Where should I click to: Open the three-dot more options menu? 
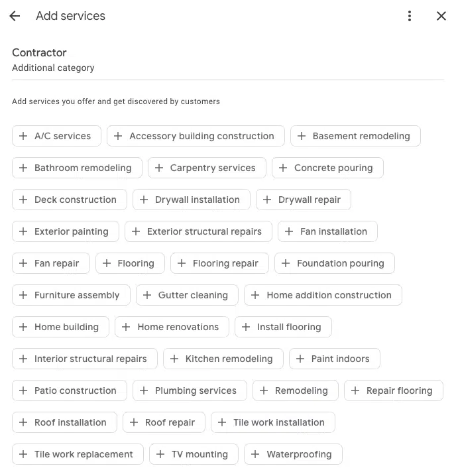pos(410,16)
